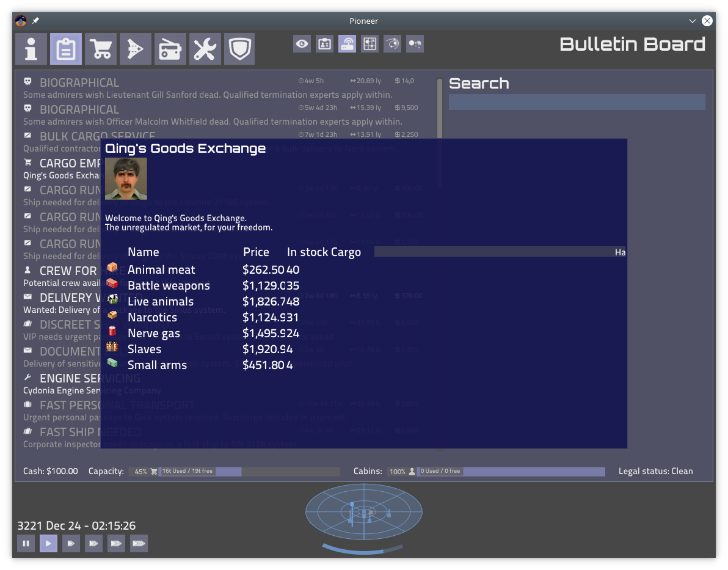
Task: Open the ship info ID card icon
Action: 324,44
